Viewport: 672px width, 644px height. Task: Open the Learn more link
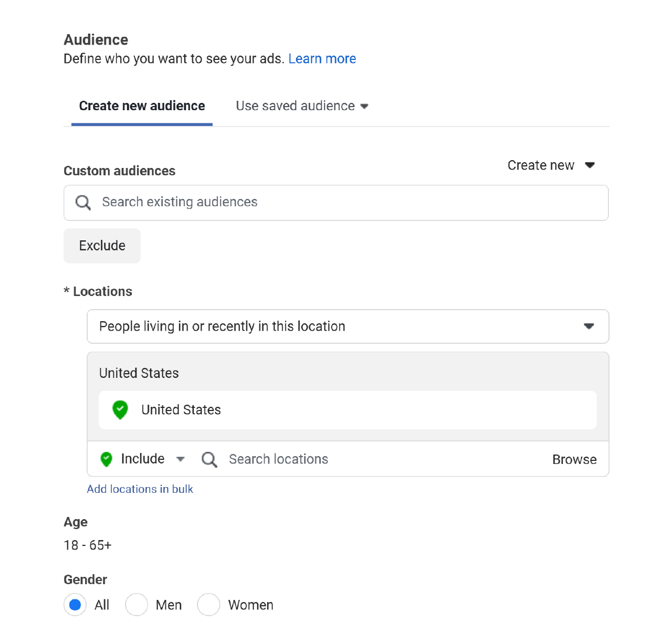(x=322, y=59)
